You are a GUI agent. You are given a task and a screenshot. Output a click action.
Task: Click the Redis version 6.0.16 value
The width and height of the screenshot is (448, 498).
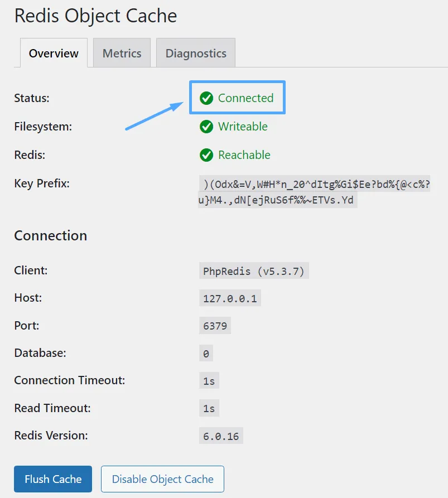point(221,436)
